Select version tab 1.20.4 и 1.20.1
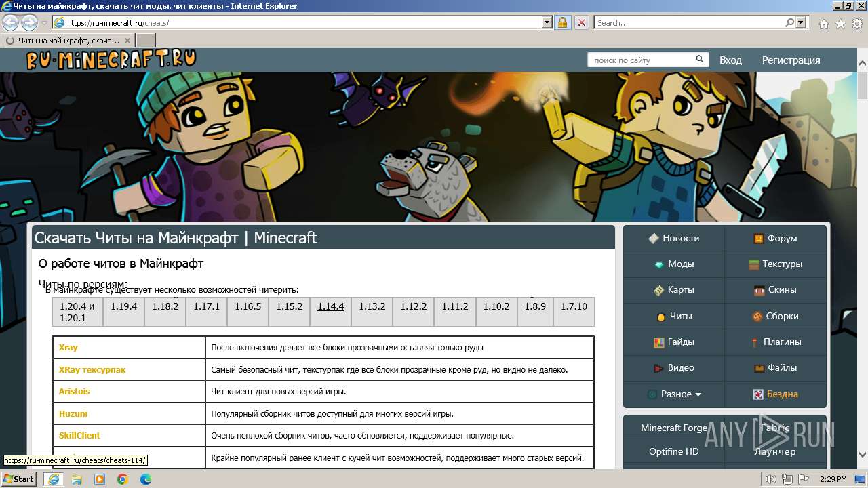Viewport: 868px width, 488px height. pos(77,312)
